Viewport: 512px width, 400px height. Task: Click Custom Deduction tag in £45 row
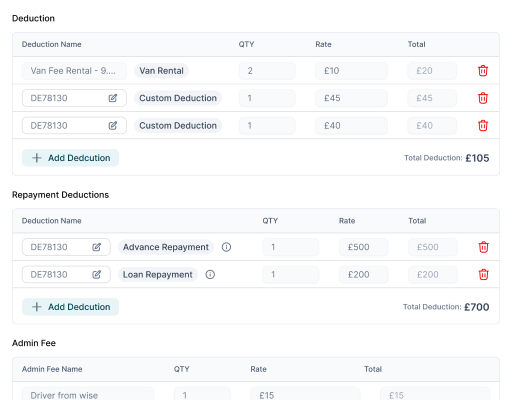[178, 98]
